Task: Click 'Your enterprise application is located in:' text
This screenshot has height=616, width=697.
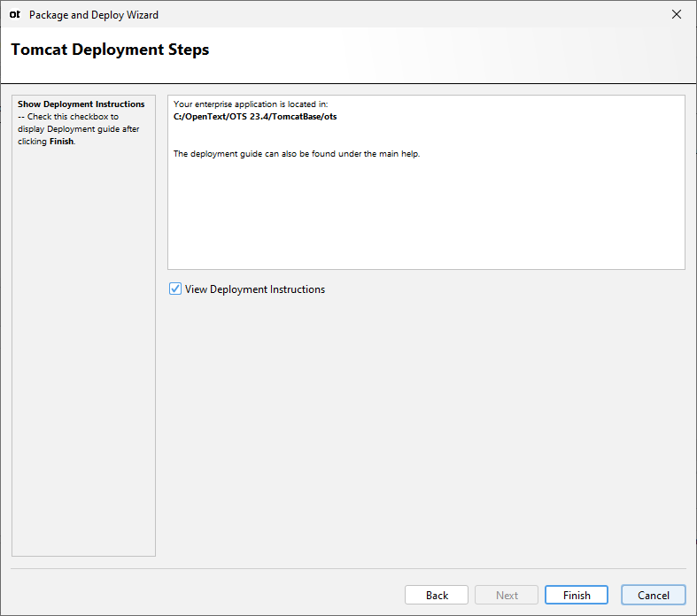Action: point(251,104)
